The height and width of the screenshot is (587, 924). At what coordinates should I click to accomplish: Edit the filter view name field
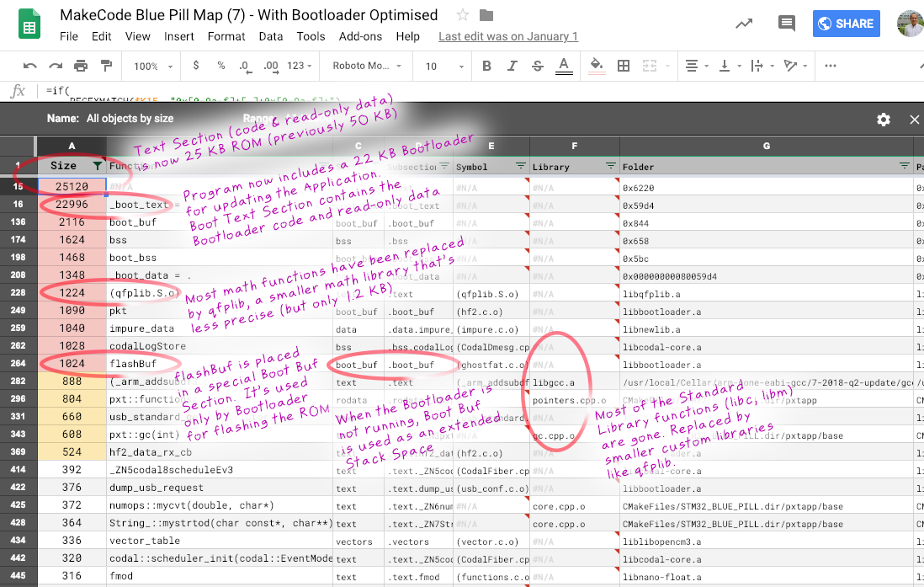tap(130, 119)
